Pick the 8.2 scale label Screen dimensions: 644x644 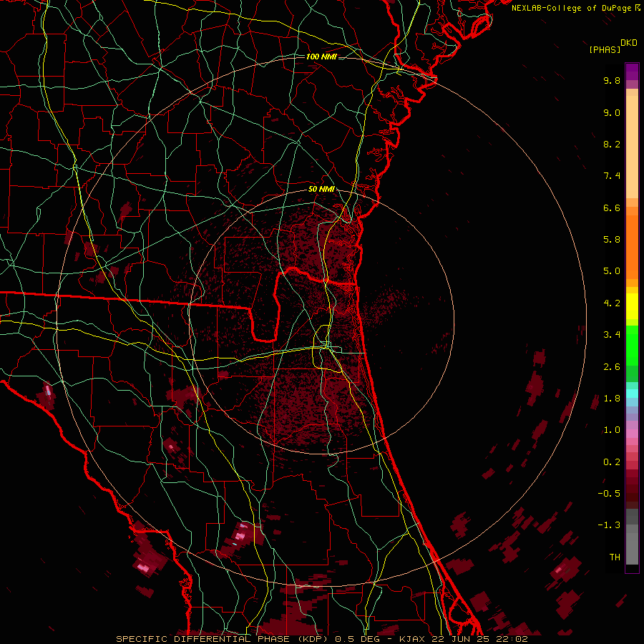point(612,144)
